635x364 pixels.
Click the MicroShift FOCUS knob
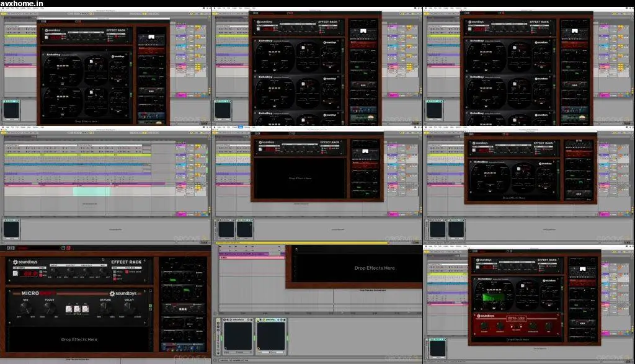pyautogui.click(x=50, y=309)
